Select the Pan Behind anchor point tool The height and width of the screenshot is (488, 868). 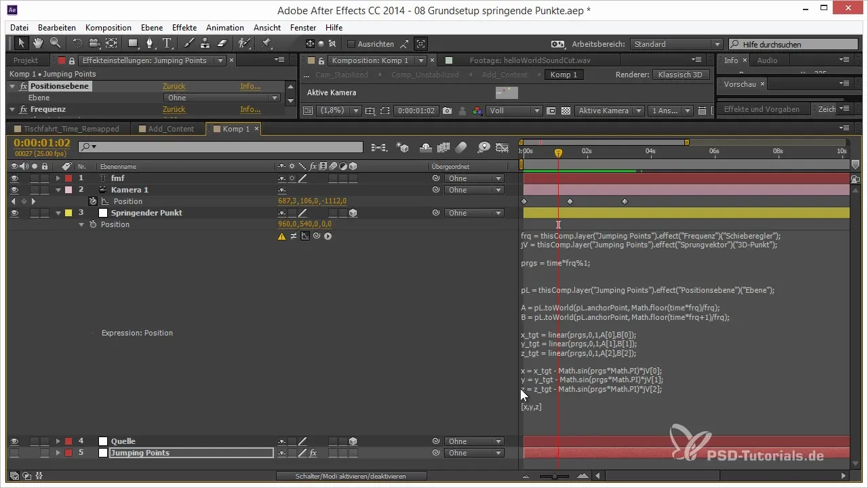tap(111, 43)
